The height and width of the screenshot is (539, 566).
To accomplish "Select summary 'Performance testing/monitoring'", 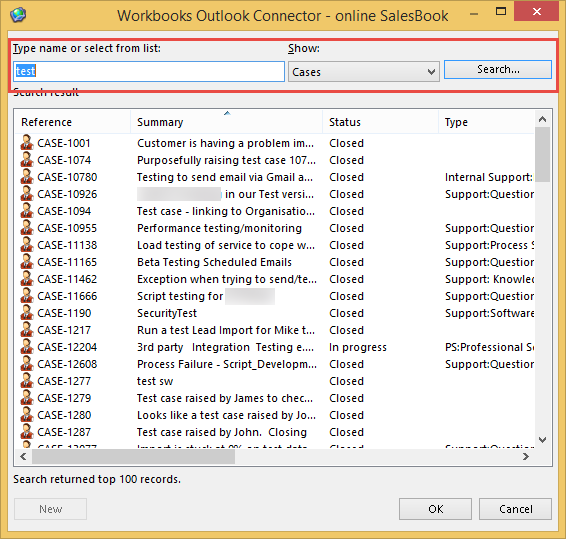I will pyautogui.click(x=219, y=228).
